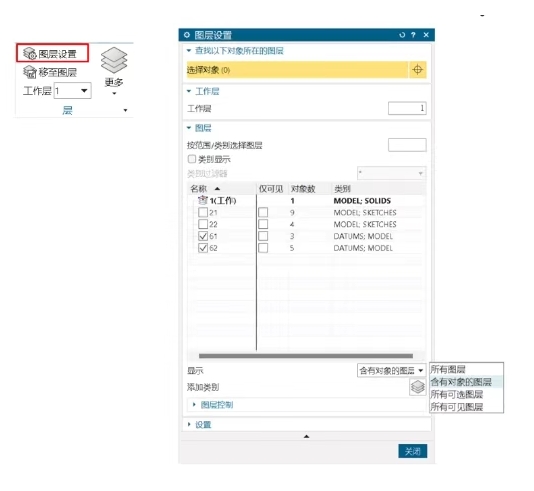The height and width of the screenshot is (491, 534).
Task: Click the 添加类别 add category icon
Action: (418, 387)
